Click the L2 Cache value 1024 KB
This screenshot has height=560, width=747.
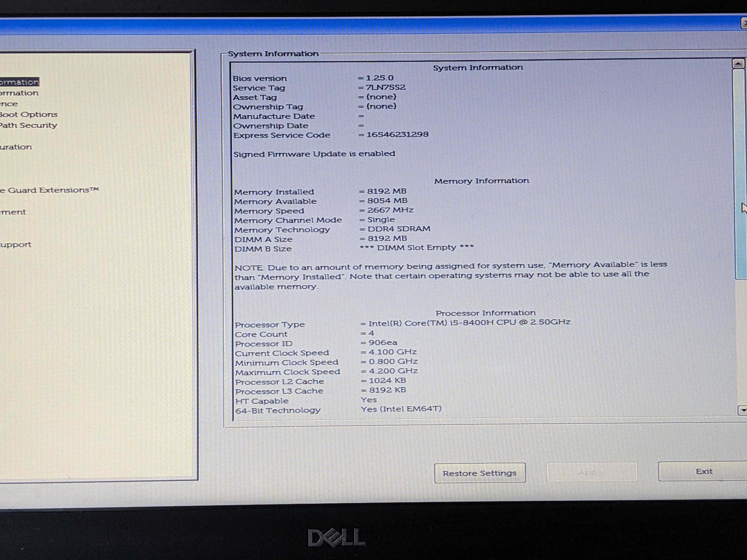point(387,380)
